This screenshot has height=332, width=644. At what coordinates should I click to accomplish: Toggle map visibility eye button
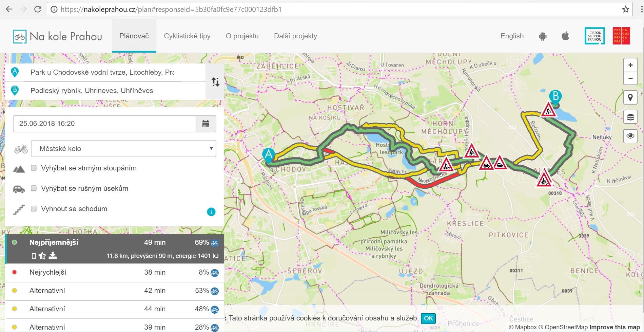tap(630, 136)
